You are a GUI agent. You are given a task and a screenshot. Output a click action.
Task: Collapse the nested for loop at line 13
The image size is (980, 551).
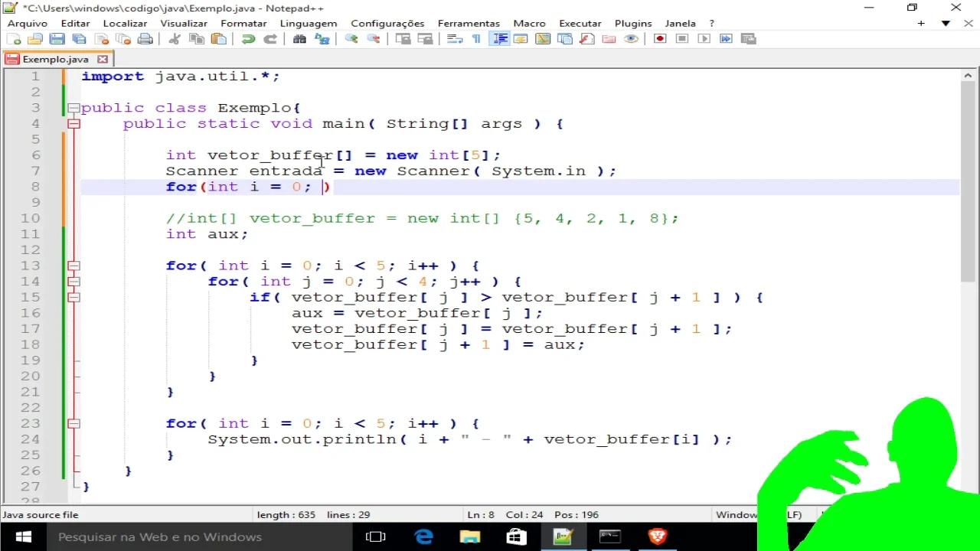coord(73,266)
